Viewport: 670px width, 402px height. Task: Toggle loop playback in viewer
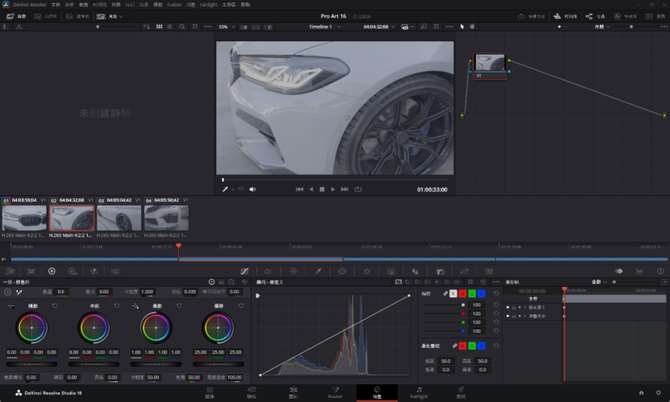pyautogui.click(x=358, y=188)
